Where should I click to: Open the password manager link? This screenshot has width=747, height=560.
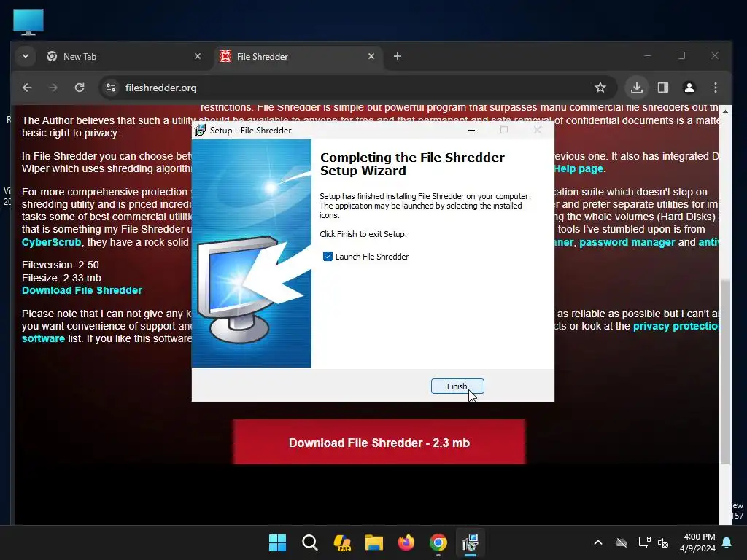627,242
